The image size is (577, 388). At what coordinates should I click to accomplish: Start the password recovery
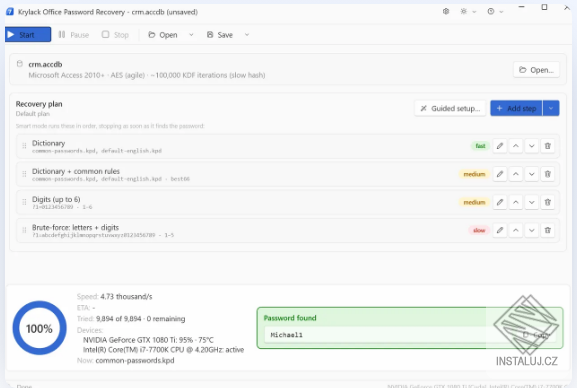coord(28,35)
